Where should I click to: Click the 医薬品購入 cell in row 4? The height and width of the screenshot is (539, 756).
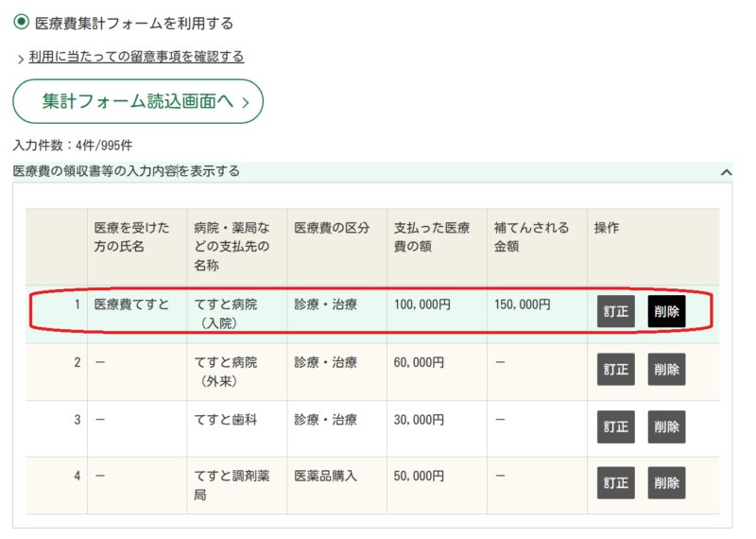325,475
